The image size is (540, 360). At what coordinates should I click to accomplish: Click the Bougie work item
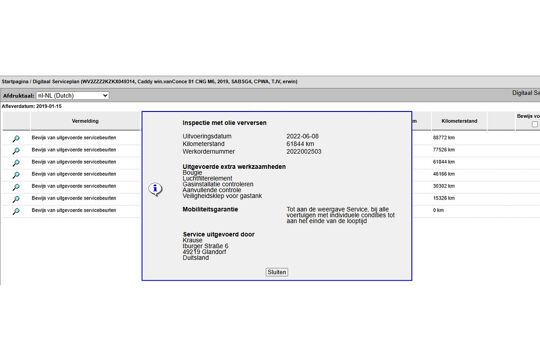click(192, 173)
